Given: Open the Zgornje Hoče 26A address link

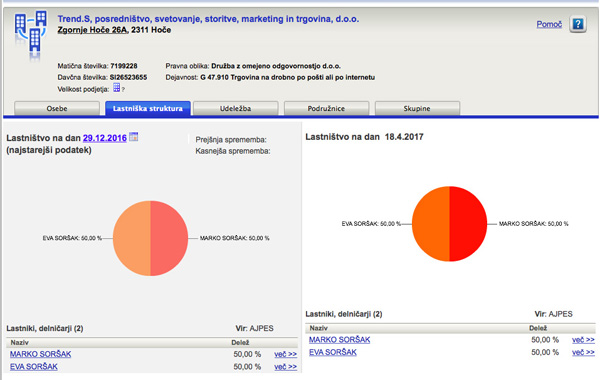Looking at the screenshot, I should tap(92, 30).
